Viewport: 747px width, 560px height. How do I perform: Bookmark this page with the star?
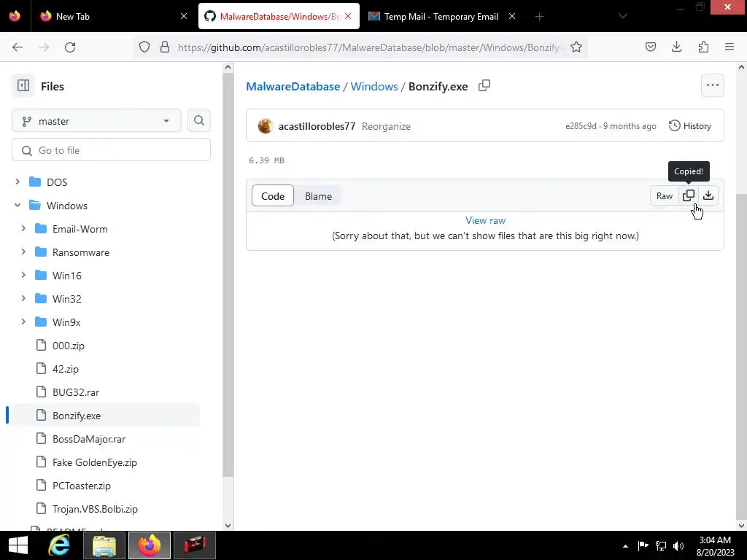[x=576, y=47]
